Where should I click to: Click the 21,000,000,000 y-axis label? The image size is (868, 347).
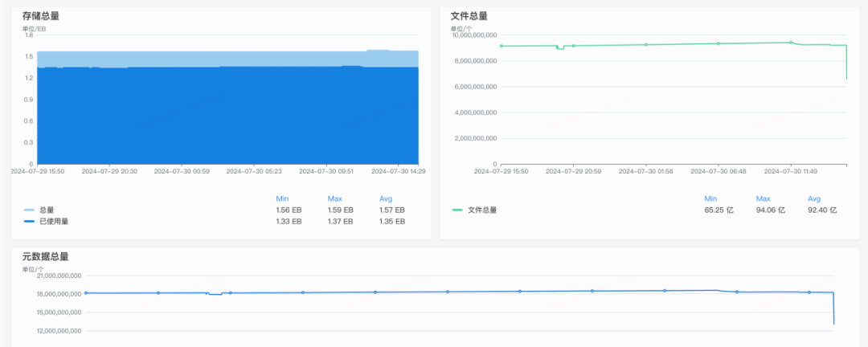[59, 276]
